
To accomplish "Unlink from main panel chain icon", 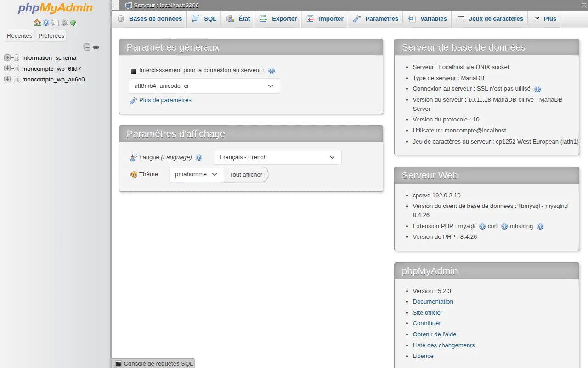I will (x=96, y=47).
